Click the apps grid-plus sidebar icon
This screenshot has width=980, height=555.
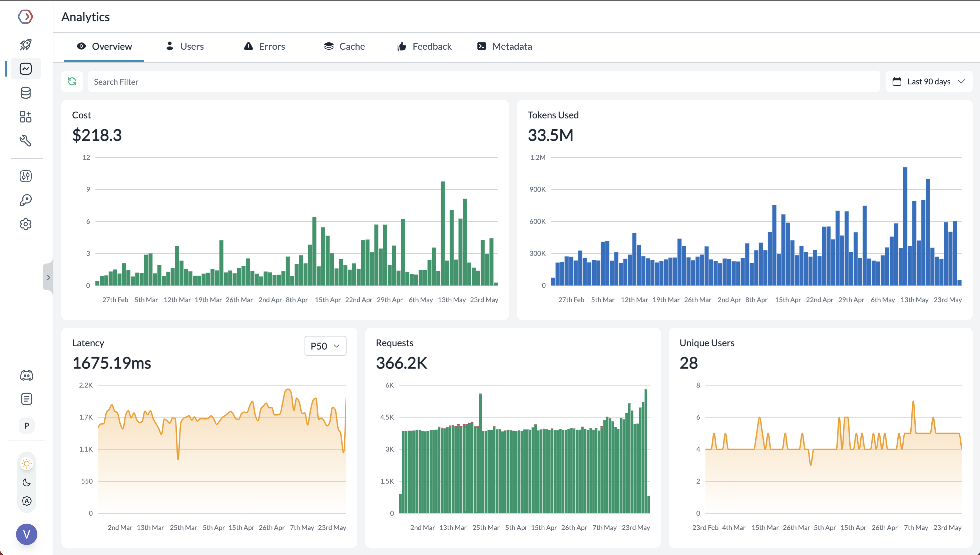[26, 117]
